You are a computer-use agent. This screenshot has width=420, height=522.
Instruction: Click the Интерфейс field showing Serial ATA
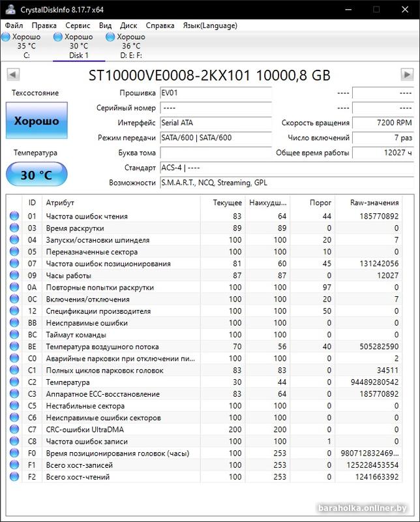tap(216, 123)
